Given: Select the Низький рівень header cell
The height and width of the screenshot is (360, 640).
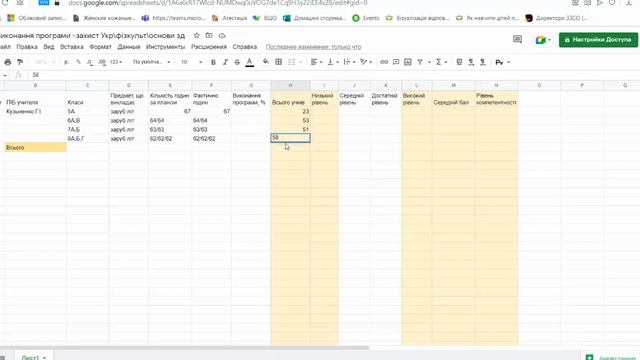Looking at the screenshot, I should click(324, 99).
